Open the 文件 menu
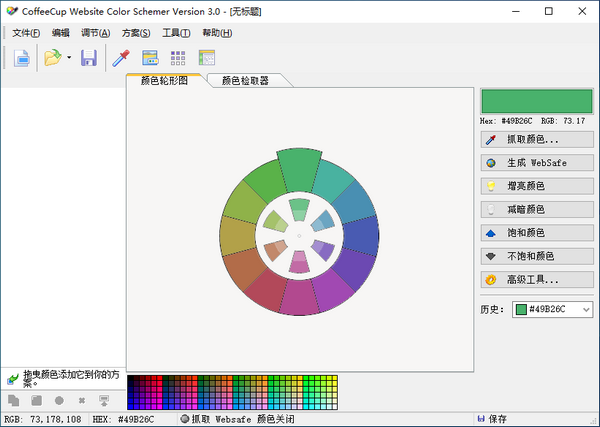The height and width of the screenshot is (427, 600). (x=26, y=33)
